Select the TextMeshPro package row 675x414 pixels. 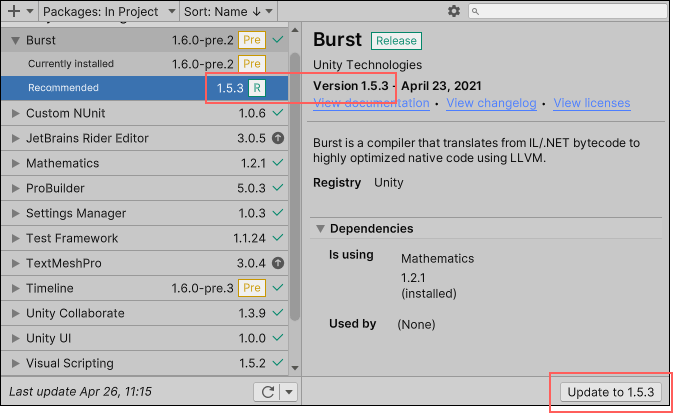(x=145, y=263)
